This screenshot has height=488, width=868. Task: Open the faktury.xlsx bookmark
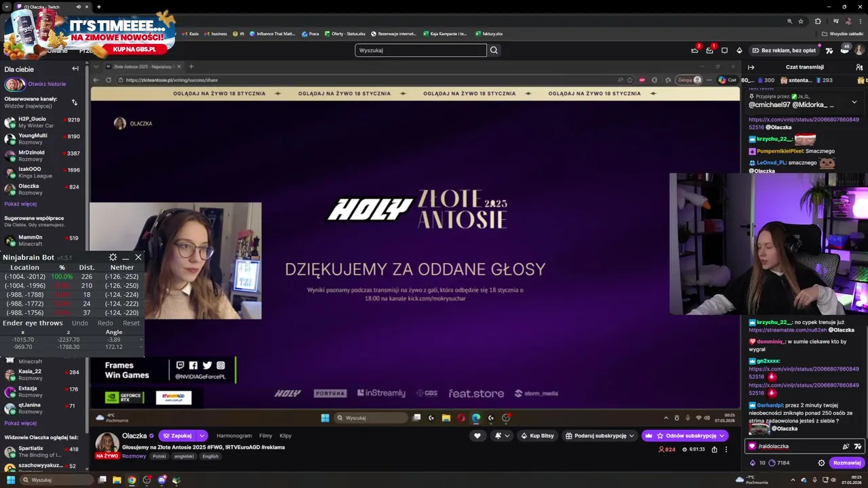[489, 34]
